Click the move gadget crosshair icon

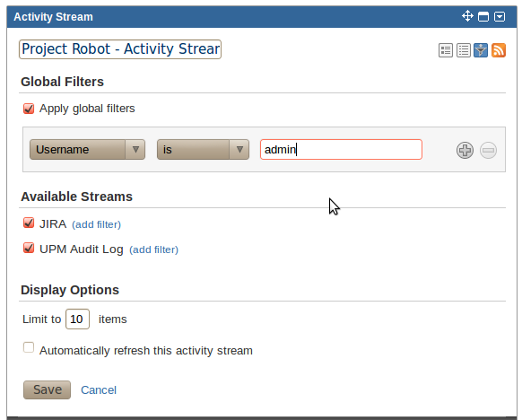click(467, 16)
